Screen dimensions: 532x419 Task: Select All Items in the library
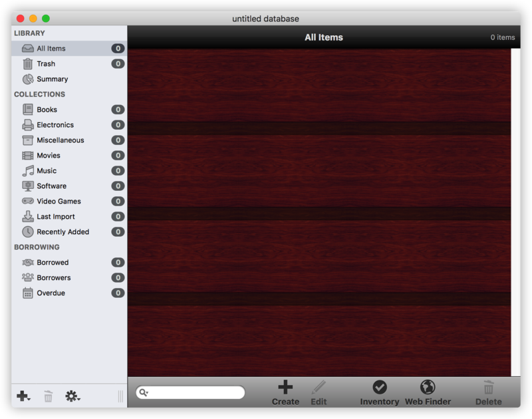51,49
